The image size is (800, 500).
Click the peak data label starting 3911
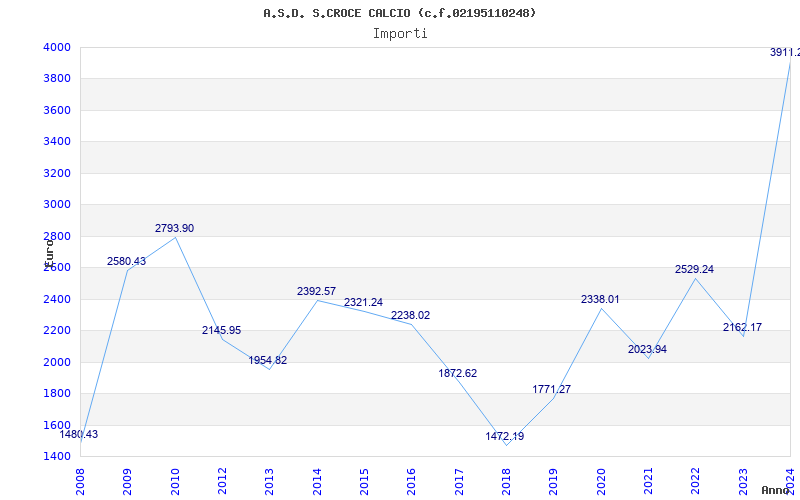click(785, 53)
